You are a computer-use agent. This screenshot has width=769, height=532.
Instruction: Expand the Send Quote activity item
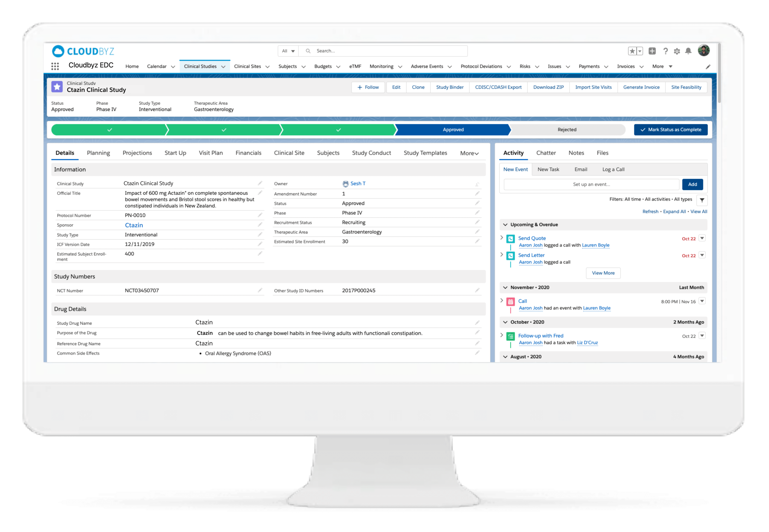(x=501, y=238)
